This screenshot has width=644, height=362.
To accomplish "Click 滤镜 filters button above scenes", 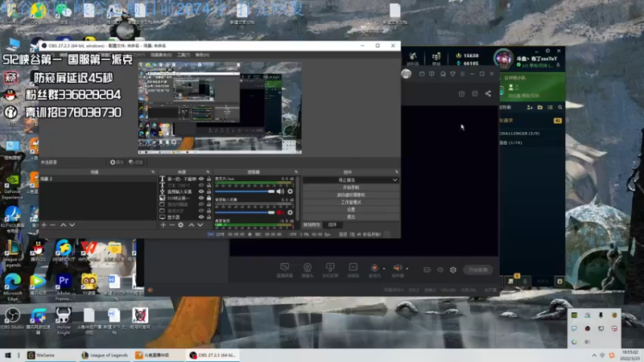I will [136, 162].
